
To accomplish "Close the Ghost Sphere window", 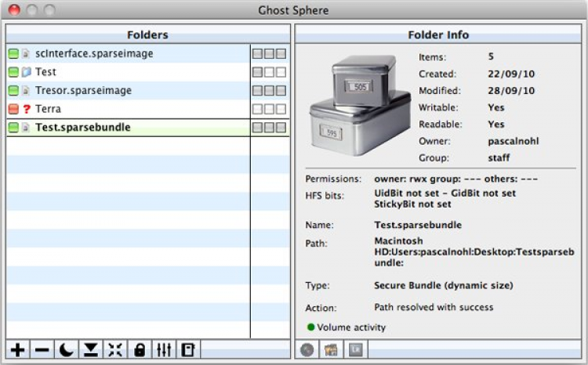I will tap(14, 9).
